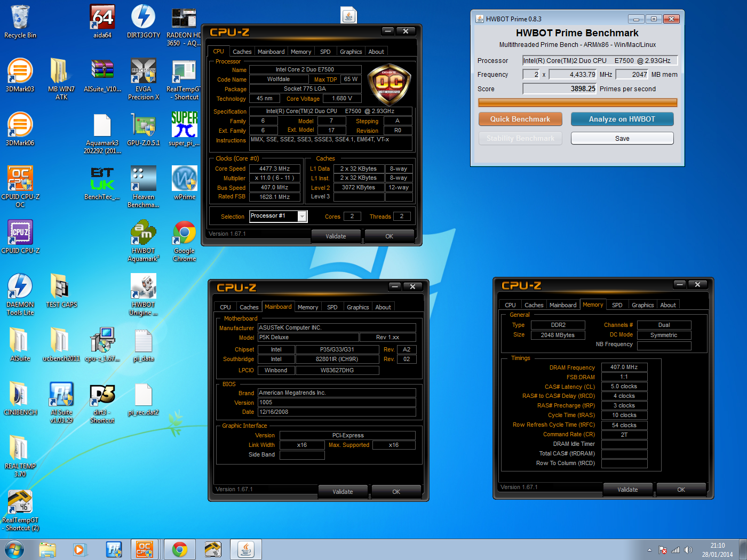Click the HWBOT Processor name field
The height and width of the screenshot is (560, 747).
click(x=600, y=60)
